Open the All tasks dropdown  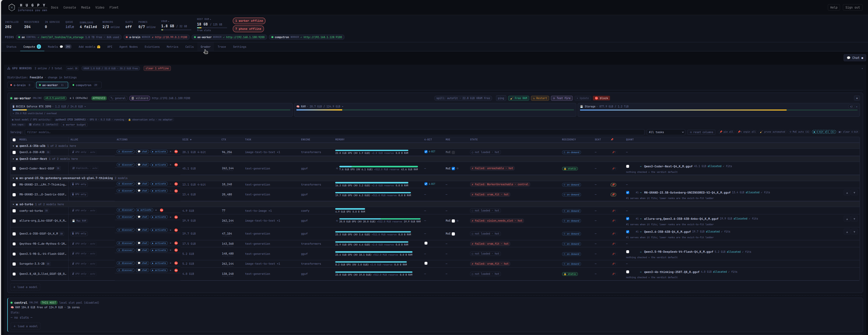pos(666,132)
